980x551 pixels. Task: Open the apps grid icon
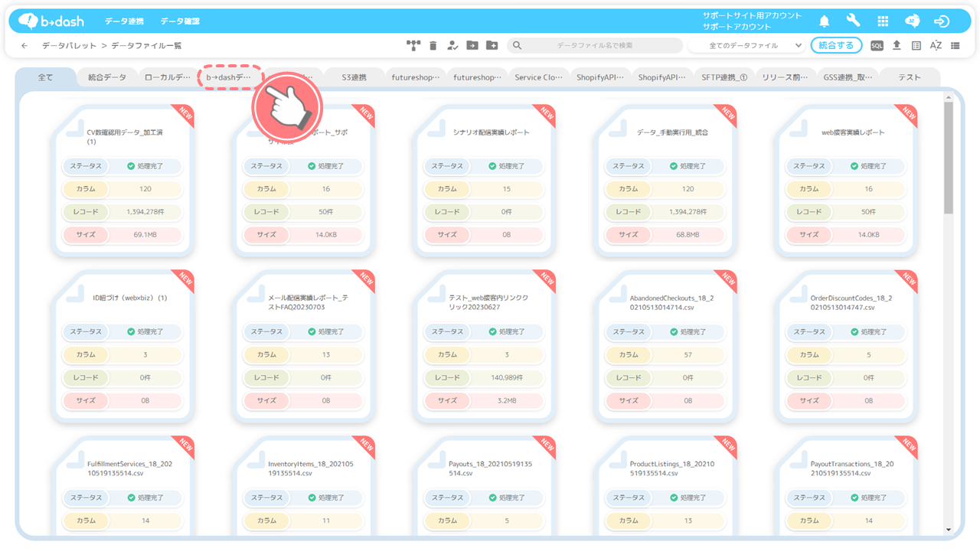(883, 21)
